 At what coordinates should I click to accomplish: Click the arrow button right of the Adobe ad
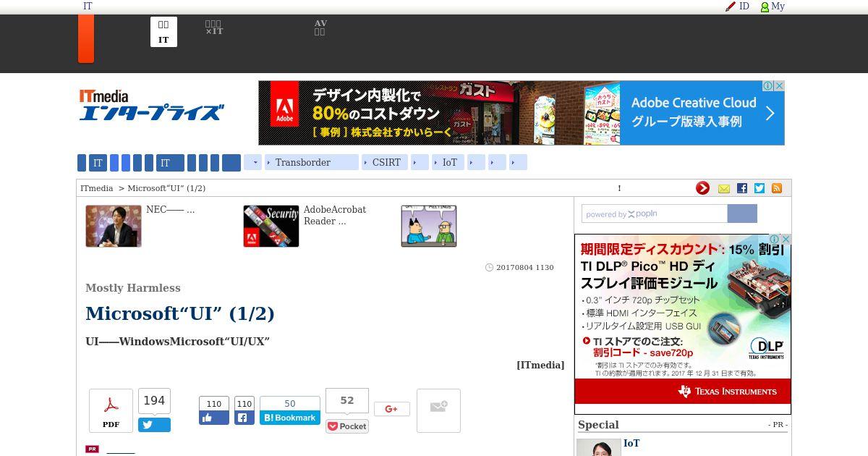point(770,113)
